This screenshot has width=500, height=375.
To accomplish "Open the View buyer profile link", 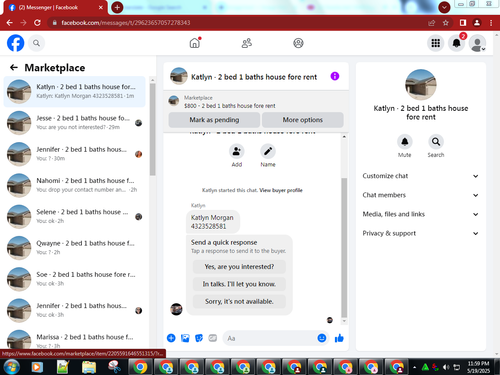I will point(281,190).
